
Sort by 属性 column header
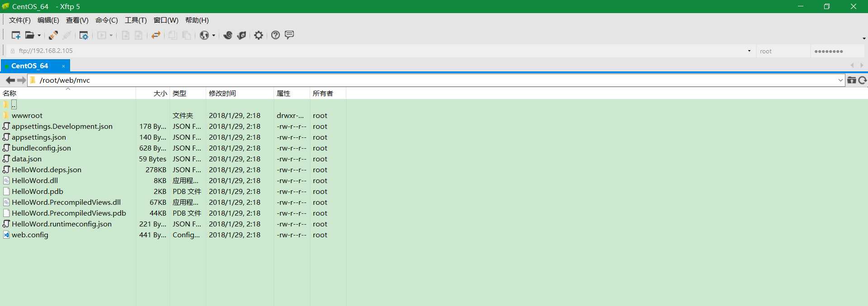pos(292,94)
